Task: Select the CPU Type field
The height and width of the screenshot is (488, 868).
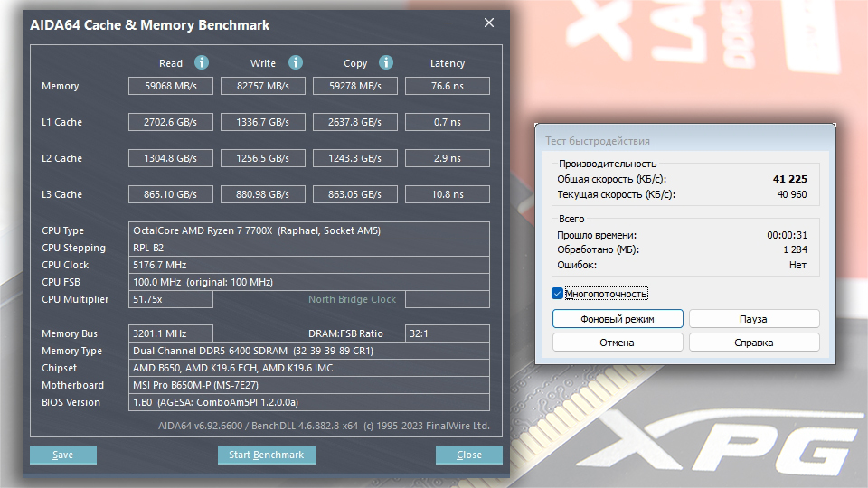Action: click(309, 230)
